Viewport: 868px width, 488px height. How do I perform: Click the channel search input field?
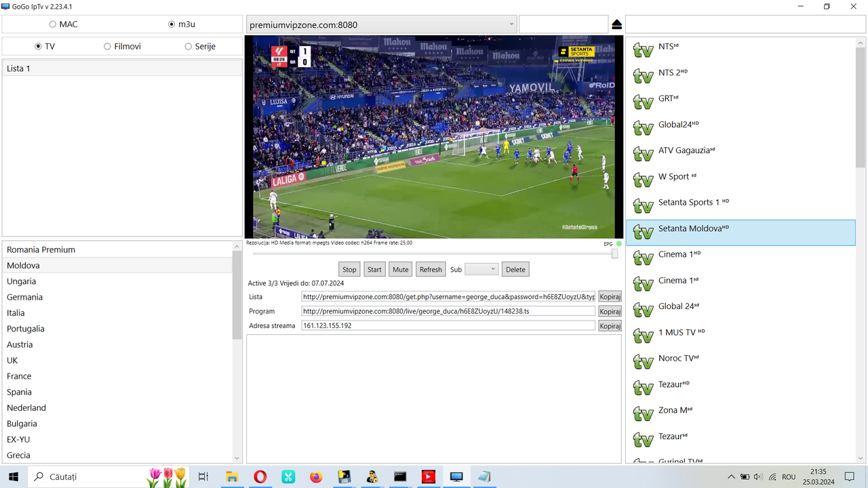click(x=745, y=24)
